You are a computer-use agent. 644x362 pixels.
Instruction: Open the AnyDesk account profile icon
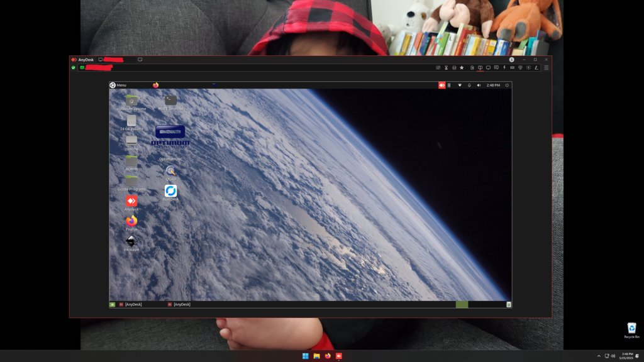(x=512, y=60)
